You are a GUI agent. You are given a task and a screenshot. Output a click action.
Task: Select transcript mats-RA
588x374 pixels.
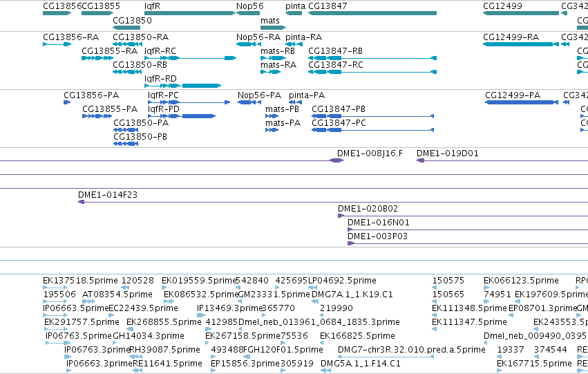[271, 72]
